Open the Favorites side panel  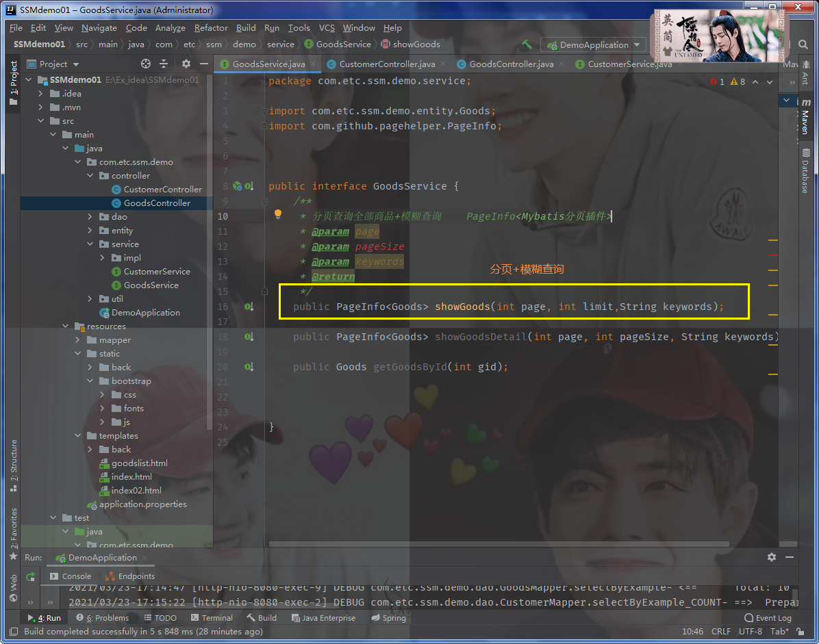pyautogui.click(x=14, y=534)
